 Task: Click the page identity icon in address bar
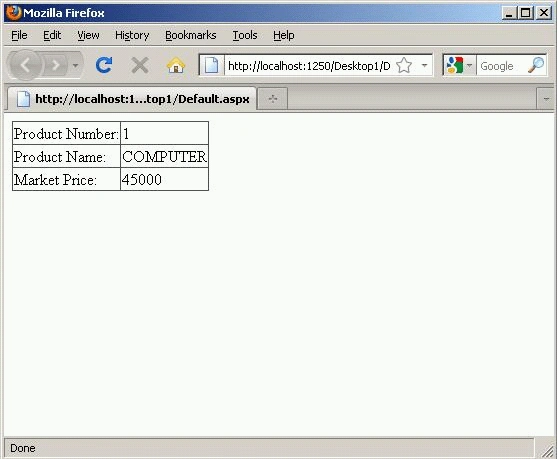(212, 65)
